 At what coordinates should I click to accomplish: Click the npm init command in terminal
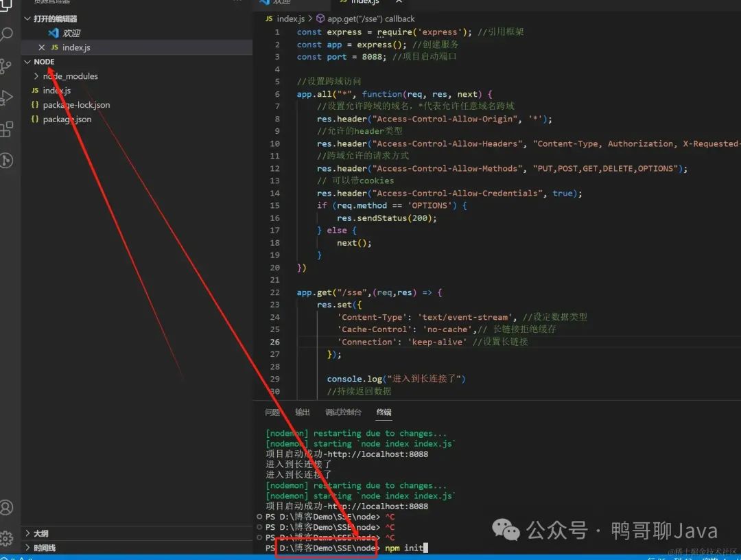pyautogui.click(x=404, y=548)
